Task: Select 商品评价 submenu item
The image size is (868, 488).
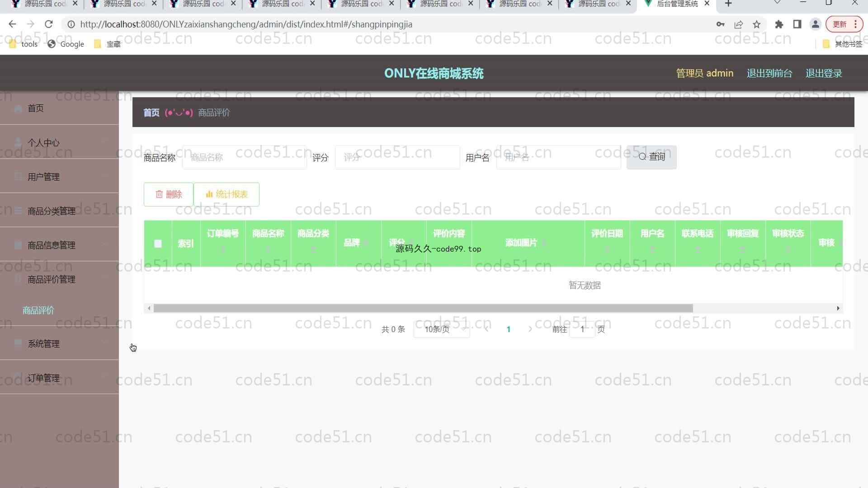Action: click(59, 310)
